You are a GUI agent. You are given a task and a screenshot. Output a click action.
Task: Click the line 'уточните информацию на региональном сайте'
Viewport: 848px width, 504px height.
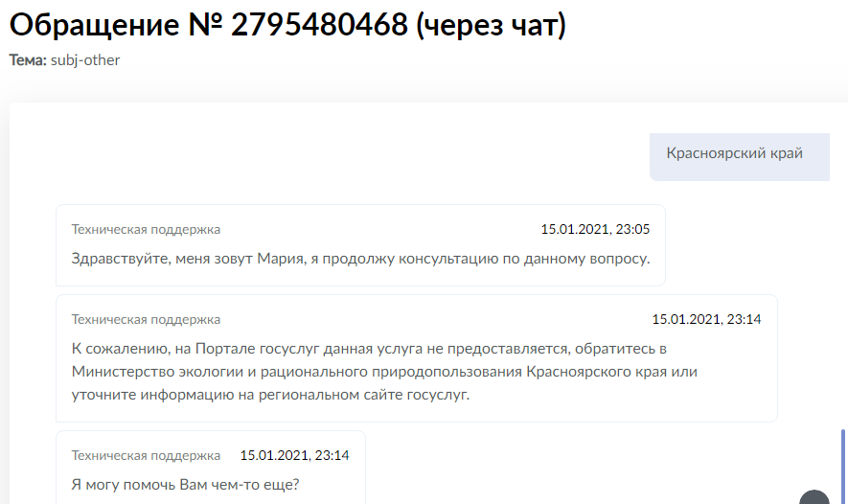pos(270,395)
